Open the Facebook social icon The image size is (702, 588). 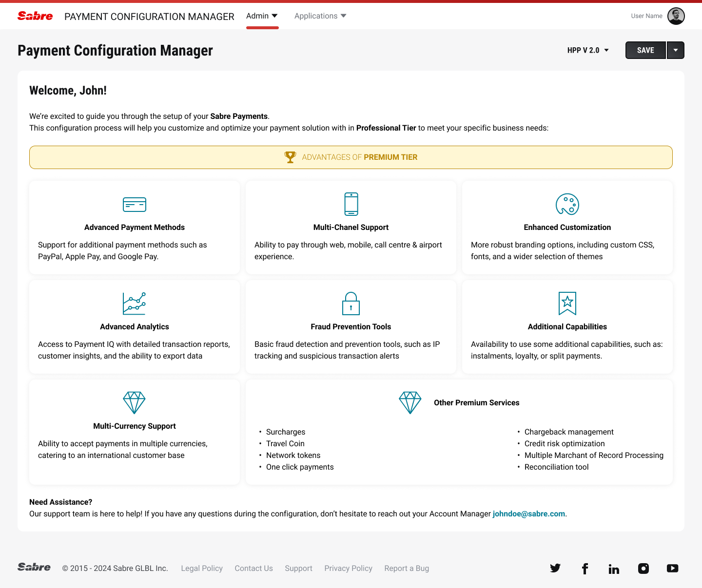[585, 569]
